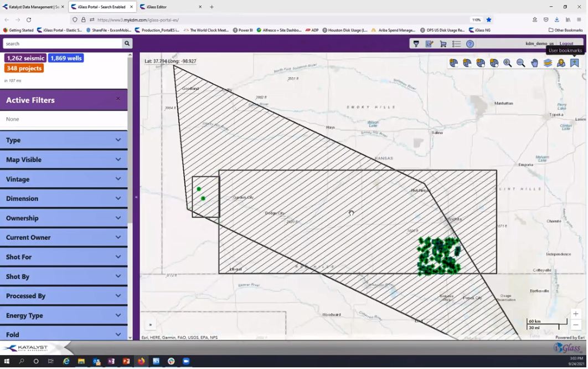Viewport: 588px width, 369px height.
Task: Click the Powered by Esri link
Action: [x=569, y=336]
